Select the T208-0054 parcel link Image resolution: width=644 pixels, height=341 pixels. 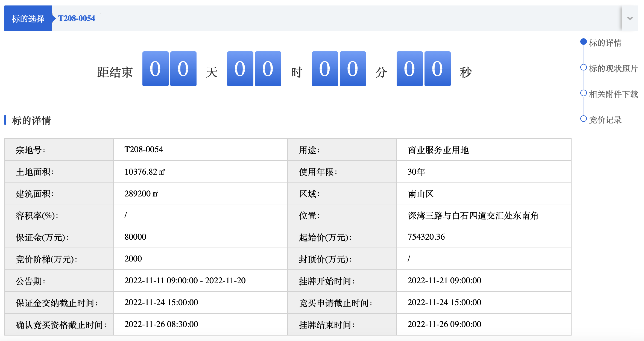(x=77, y=18)
